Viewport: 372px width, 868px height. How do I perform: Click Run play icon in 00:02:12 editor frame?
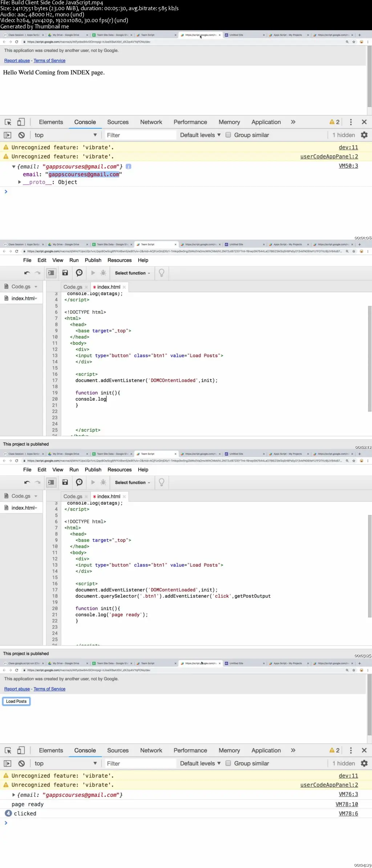tap(93, 273)
